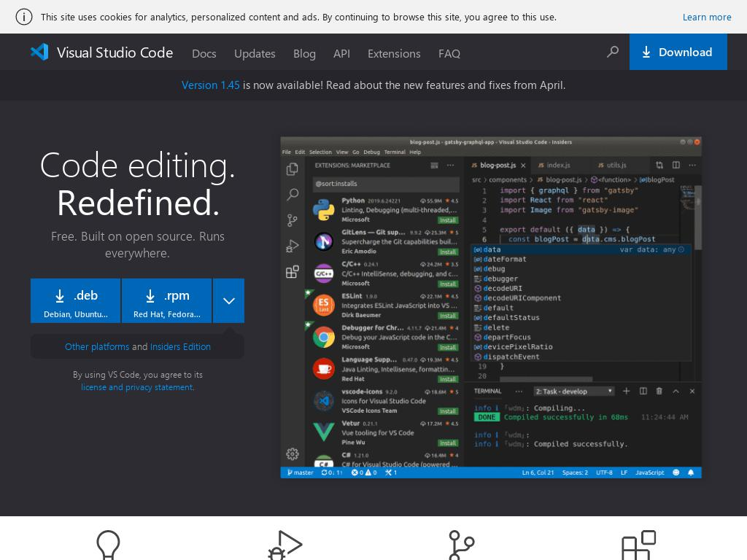The image size is (747, 560).
Task: Click the run and debug feature icon below hero
Action: (285, 545)
